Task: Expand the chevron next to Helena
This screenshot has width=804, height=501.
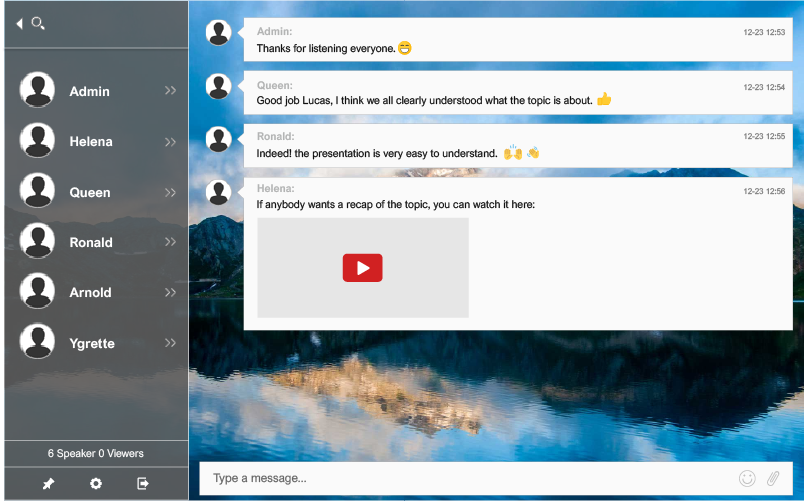Action: click(170, 141)
